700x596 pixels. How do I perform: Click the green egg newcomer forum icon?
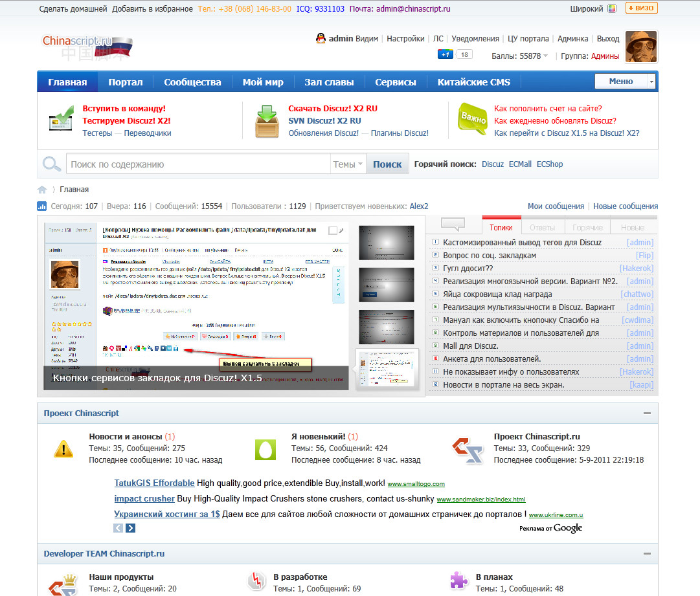pos(265,450)
